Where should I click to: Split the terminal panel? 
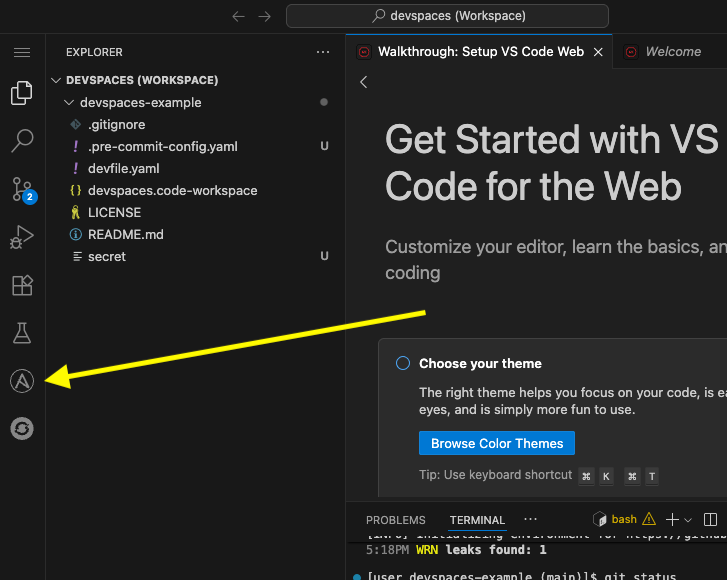coord(710,520)
